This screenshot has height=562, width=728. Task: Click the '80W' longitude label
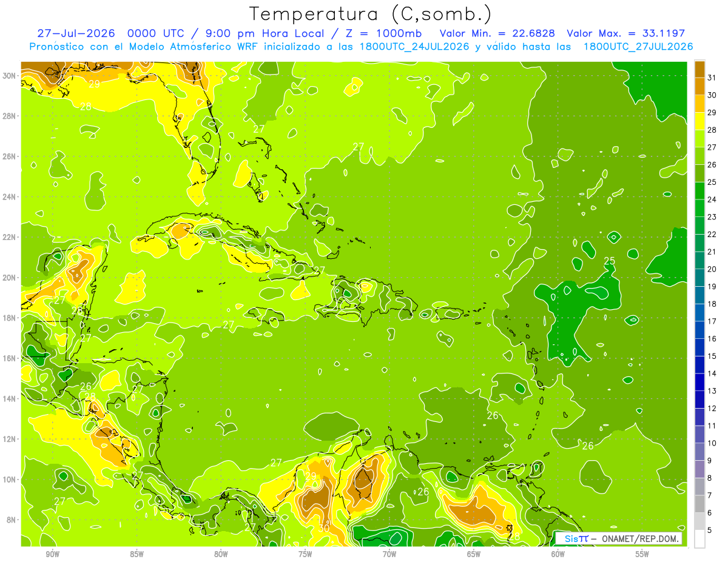pos(221,554)
